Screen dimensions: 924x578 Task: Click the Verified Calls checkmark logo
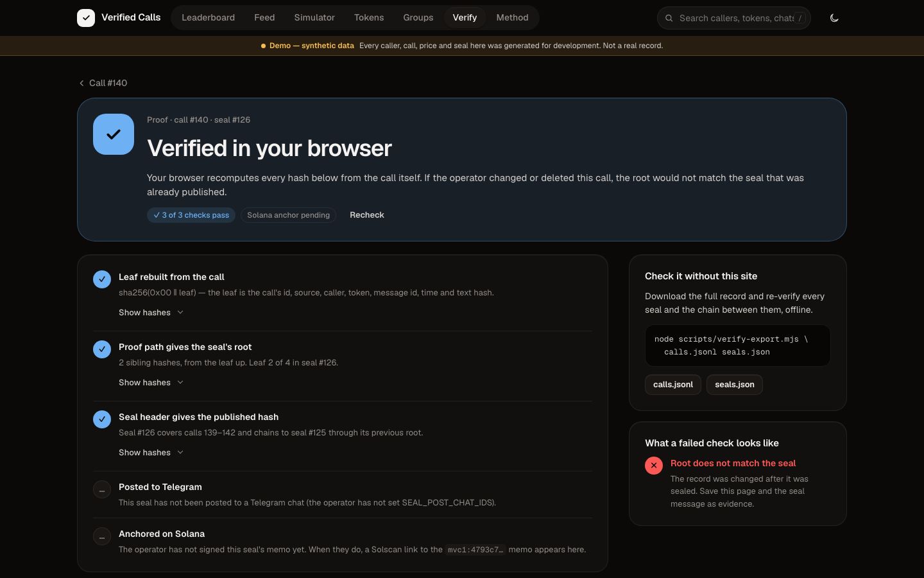86,18
